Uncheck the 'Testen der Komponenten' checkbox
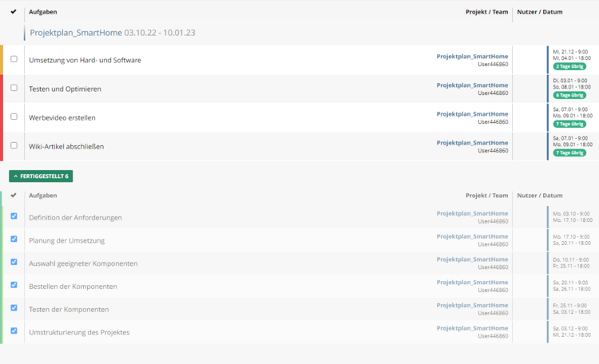The image size is (599, 364). point(14,308)
